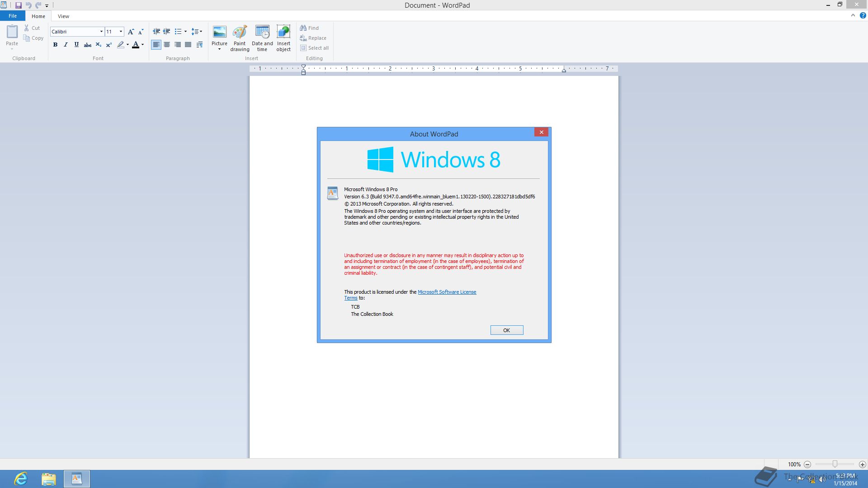Insert a Paint drawing
Viewport: 868px width, 488px height.
tap(240, 38)
